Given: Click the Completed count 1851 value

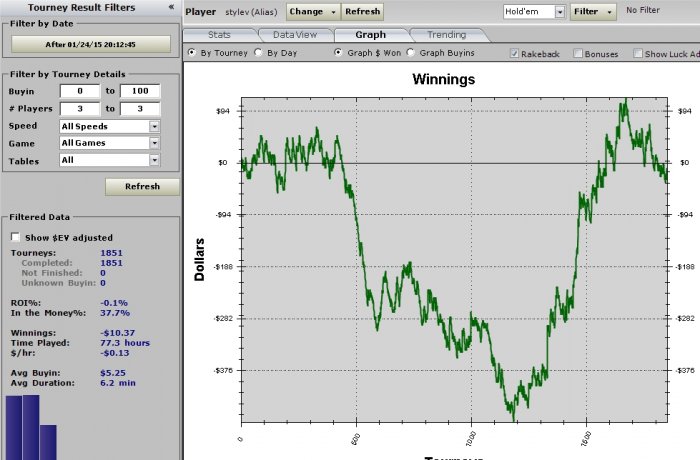Looking at the screenshot, I should (111, 263).
